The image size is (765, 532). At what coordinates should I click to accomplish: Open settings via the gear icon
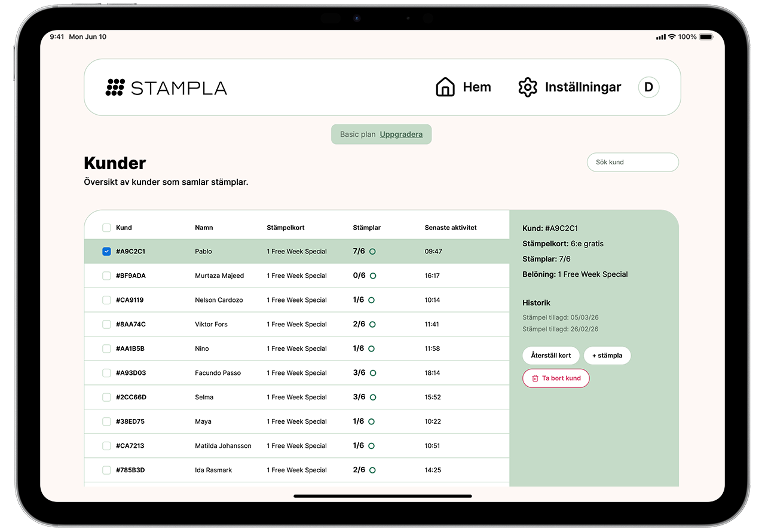[x=528, y=87]
